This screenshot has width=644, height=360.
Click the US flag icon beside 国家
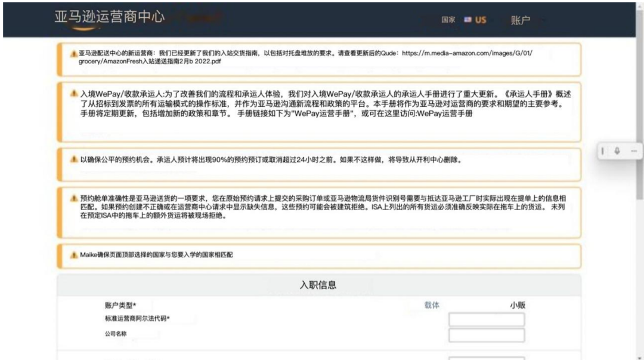click(x=469, y=20)
